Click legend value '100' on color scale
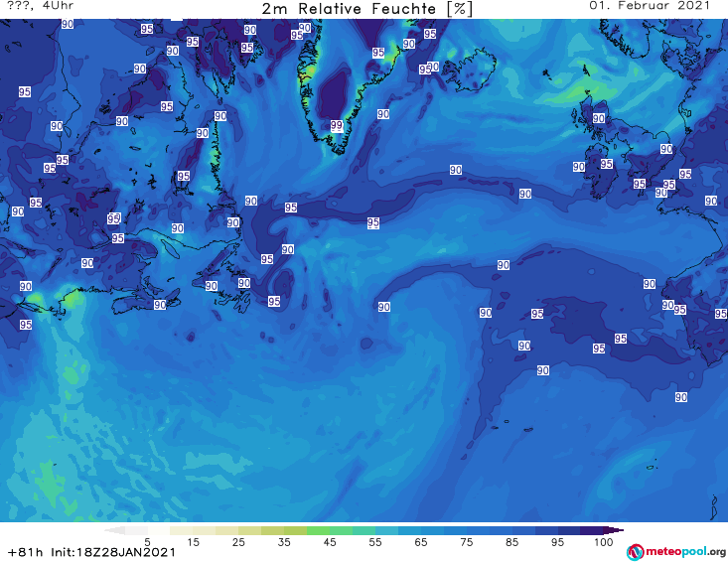 (x=604, y=542)
